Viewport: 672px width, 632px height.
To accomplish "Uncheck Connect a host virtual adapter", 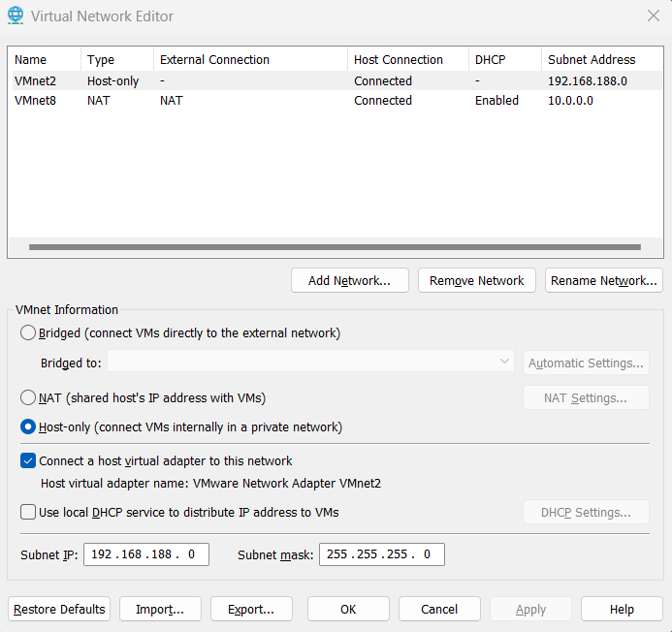I will [x=28, y=461].
